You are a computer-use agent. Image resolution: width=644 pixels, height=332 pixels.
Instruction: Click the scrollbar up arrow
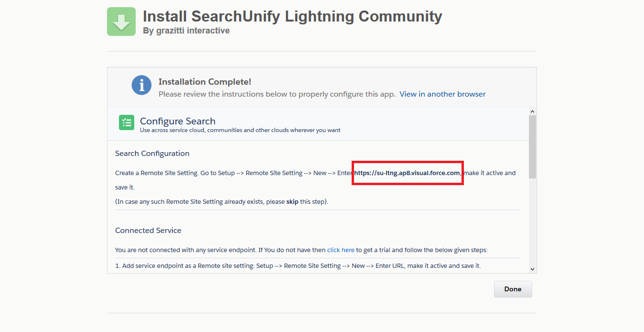(532, 111)
